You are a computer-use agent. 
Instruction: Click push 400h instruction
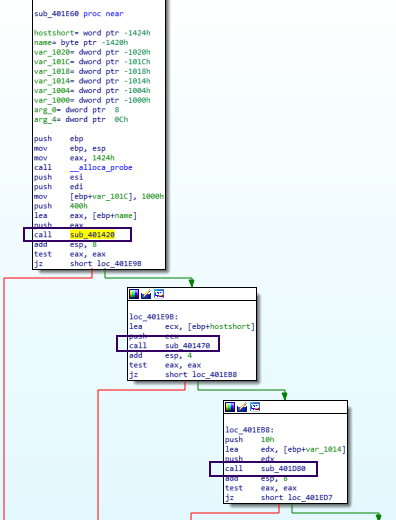coord(61,206)
